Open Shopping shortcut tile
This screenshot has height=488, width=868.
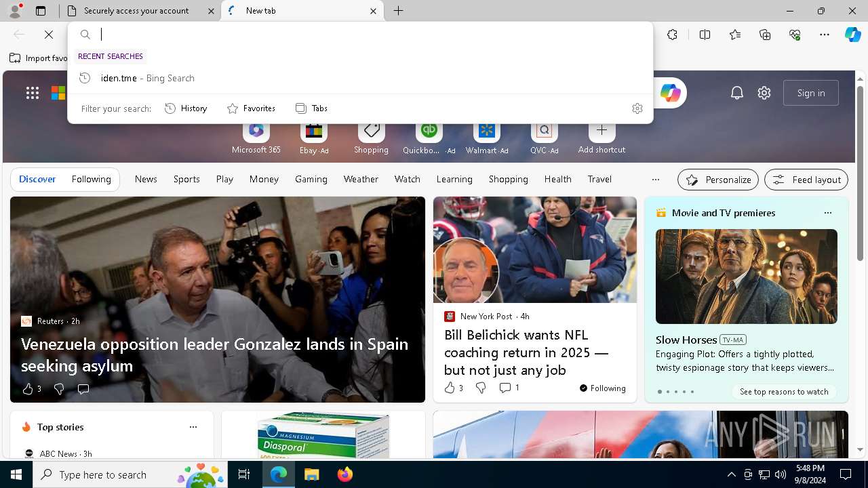(371, 138)
